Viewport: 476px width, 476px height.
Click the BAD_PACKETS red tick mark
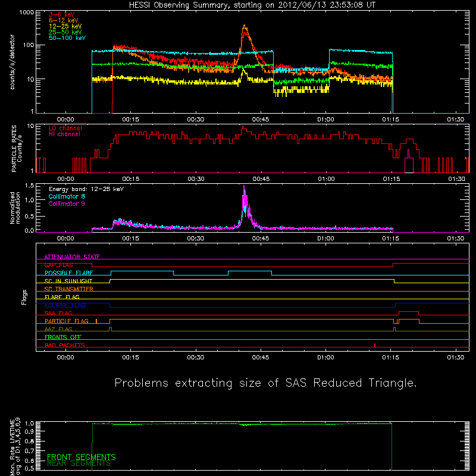[375, 345]
